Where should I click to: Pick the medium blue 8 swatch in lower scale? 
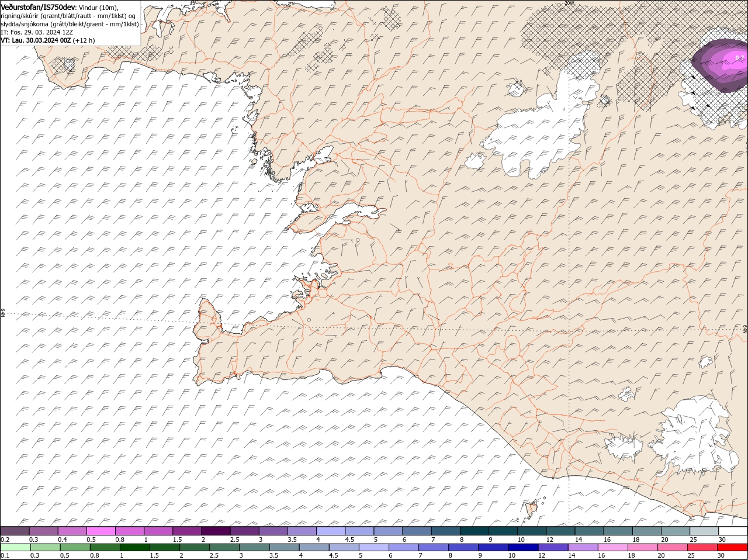pos(464,547)
